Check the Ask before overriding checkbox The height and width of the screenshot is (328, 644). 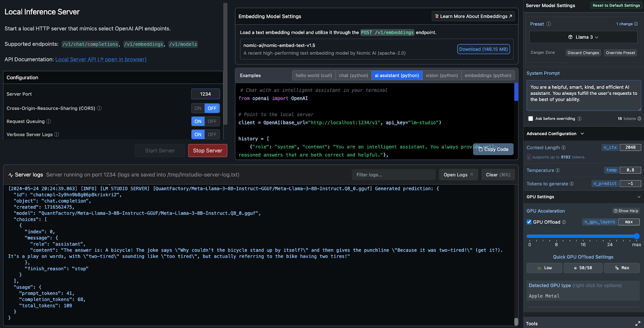pyautogui.click(x=530, y=119)
